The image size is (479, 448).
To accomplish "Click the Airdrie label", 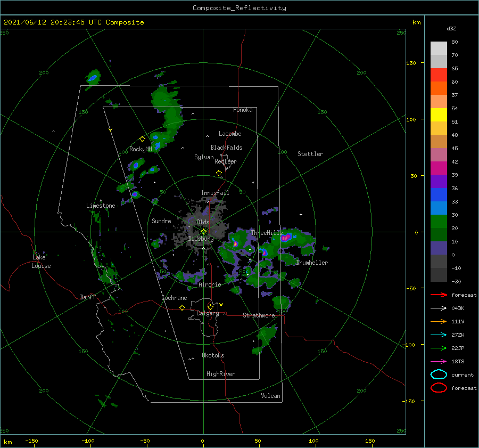I will [x=210, y=284].
